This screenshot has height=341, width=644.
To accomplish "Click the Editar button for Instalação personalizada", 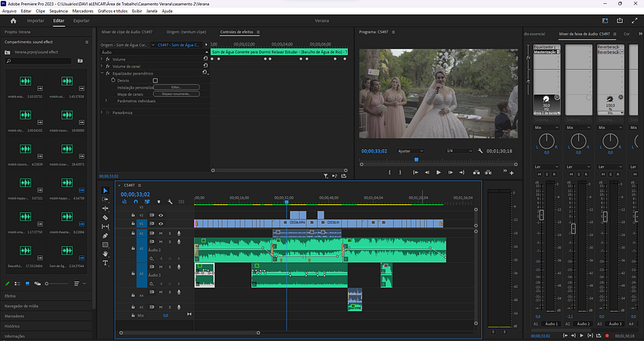I will pos(176,87).
